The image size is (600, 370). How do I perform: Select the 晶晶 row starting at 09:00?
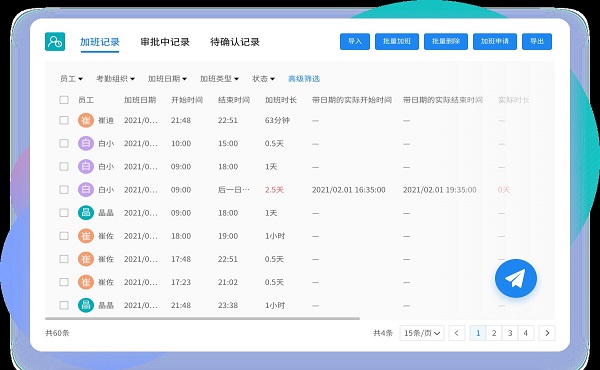(64, 213)
